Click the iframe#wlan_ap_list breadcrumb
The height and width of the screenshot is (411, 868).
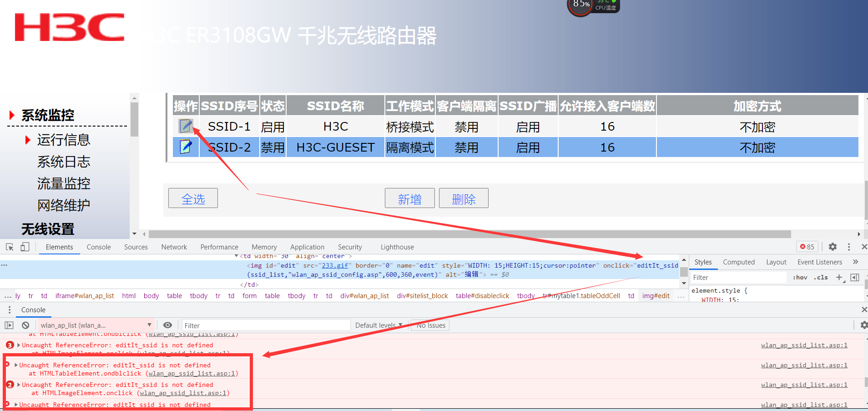pyautogui.click(x=85, y=295)
